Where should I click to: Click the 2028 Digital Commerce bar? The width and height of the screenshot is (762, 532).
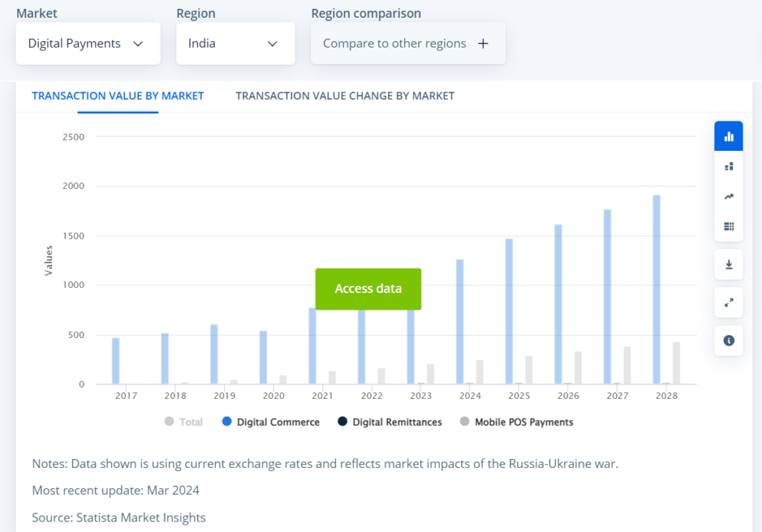pos(656,289)
